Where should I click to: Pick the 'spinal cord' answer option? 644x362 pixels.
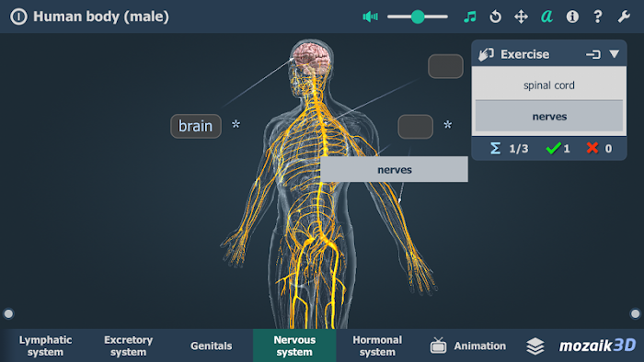pyautogui.click(x=549, y=85)
